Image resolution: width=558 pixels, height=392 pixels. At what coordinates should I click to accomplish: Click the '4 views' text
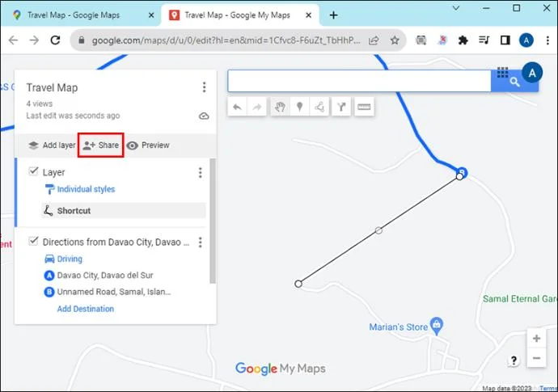[39, 103]
